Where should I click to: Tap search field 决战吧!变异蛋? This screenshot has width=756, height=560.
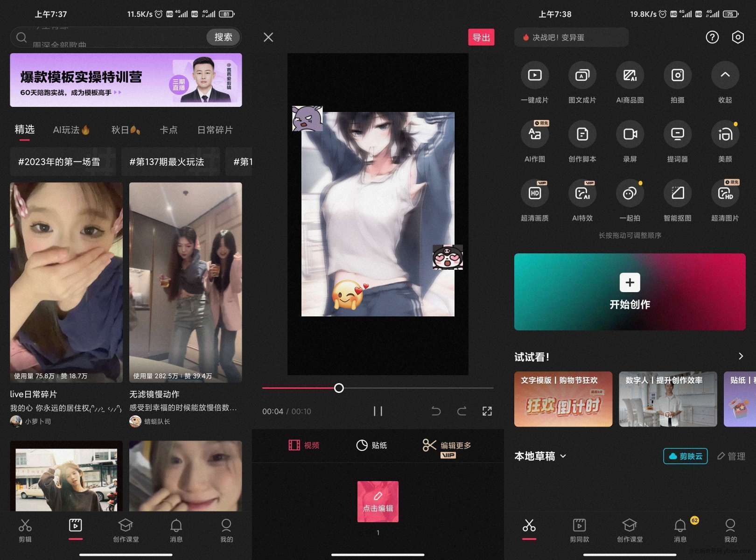(x=571, y=37)
